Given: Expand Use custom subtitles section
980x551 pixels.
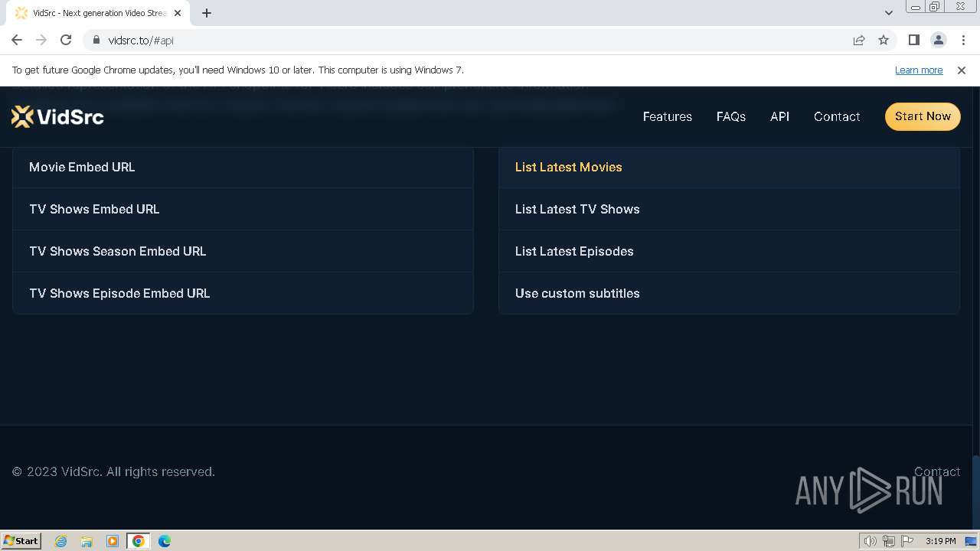Looking at the screenshot, I should coord(729,293).
